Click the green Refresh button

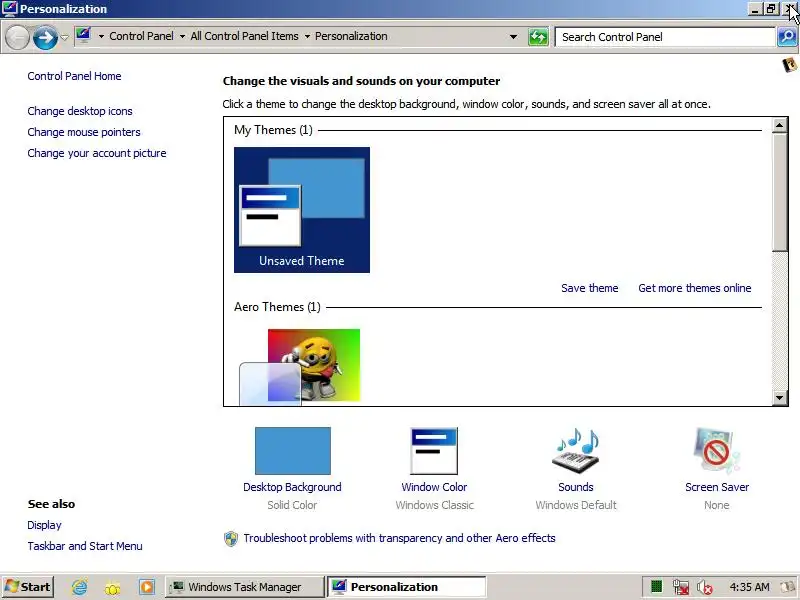pos(538,37)
